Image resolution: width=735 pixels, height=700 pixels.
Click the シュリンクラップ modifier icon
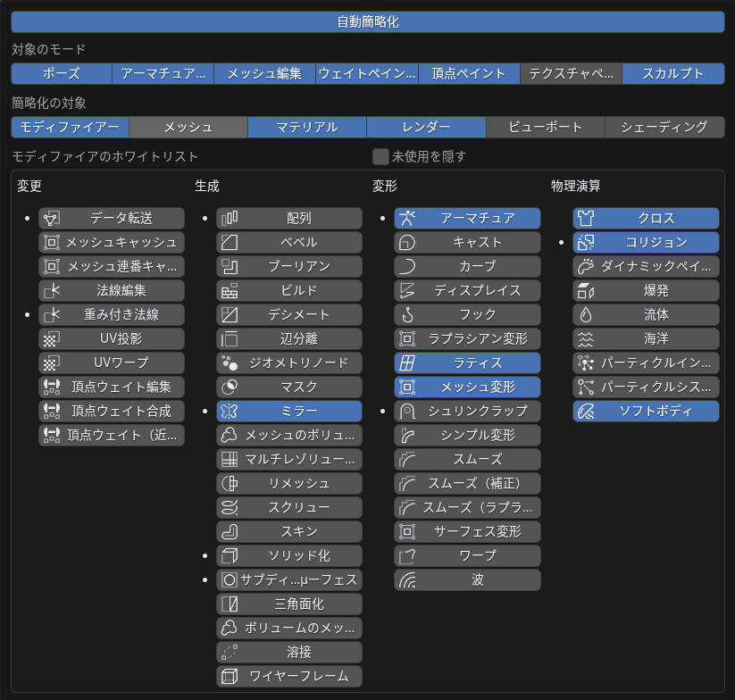[x=407, y=411]
